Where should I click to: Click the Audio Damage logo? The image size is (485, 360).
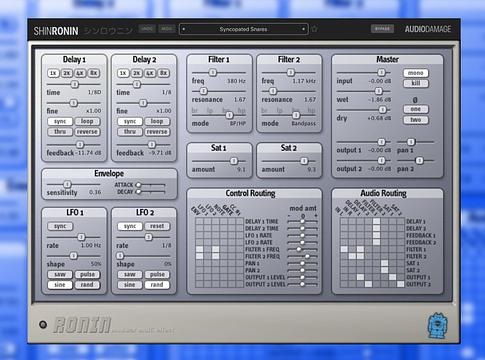coord(428,29)
